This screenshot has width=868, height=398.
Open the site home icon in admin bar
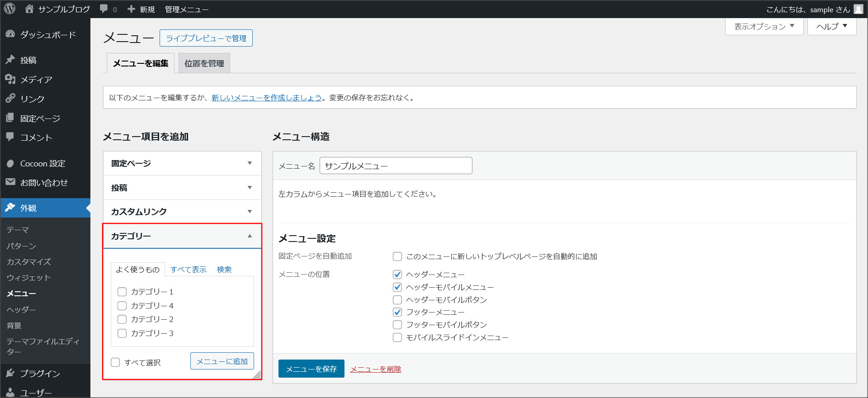click(29, 9)
